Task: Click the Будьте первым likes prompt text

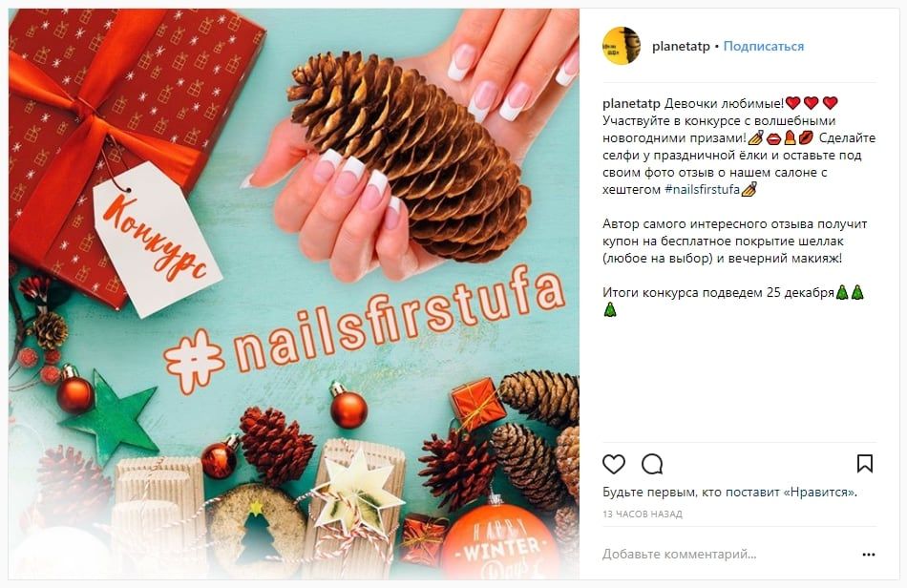Action: tap(729, 492)
